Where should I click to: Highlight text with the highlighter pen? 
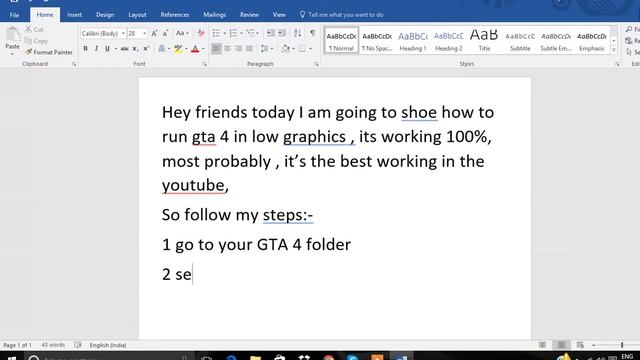pos(178,49)
